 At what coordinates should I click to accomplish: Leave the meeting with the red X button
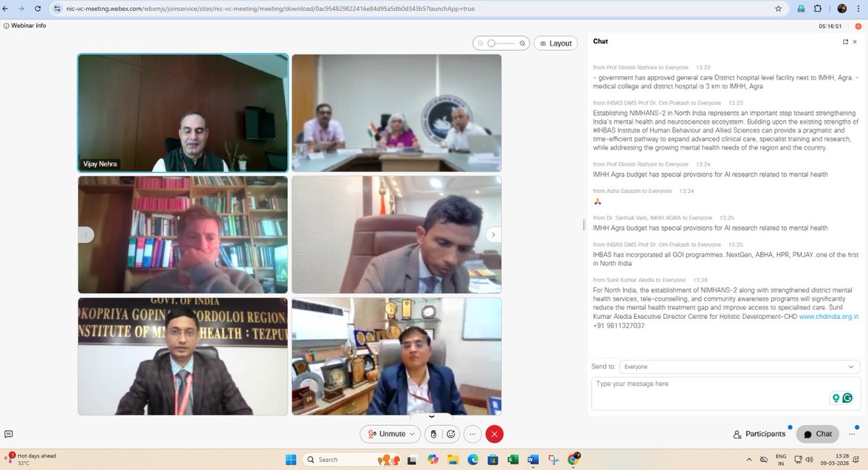point(495,434)
